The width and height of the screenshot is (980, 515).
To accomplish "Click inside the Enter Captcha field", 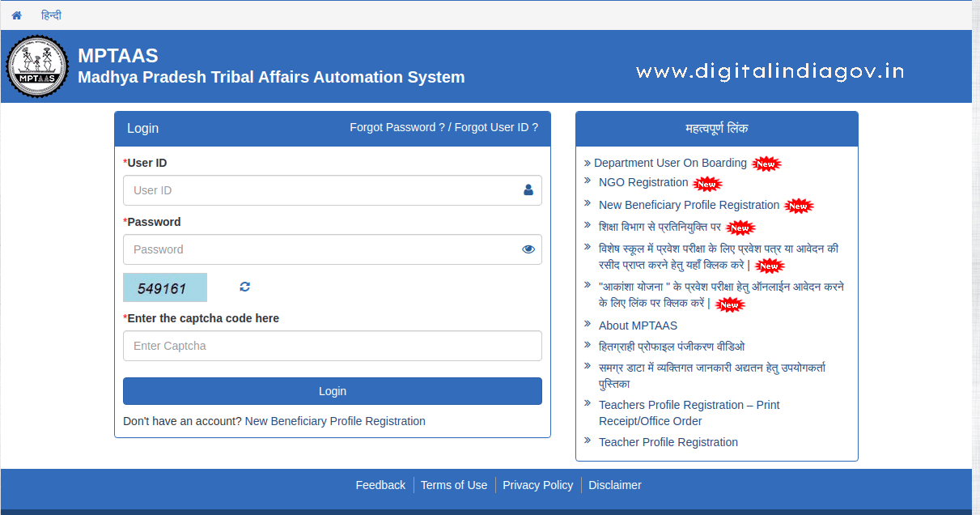I will pyautogui.click(x=333, y=346).
